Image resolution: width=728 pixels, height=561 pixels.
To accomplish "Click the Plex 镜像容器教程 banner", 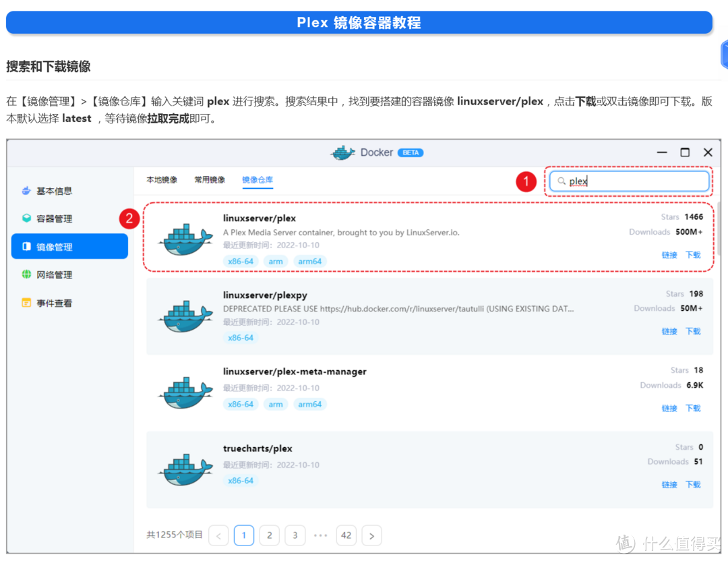I will pos(359,22).
